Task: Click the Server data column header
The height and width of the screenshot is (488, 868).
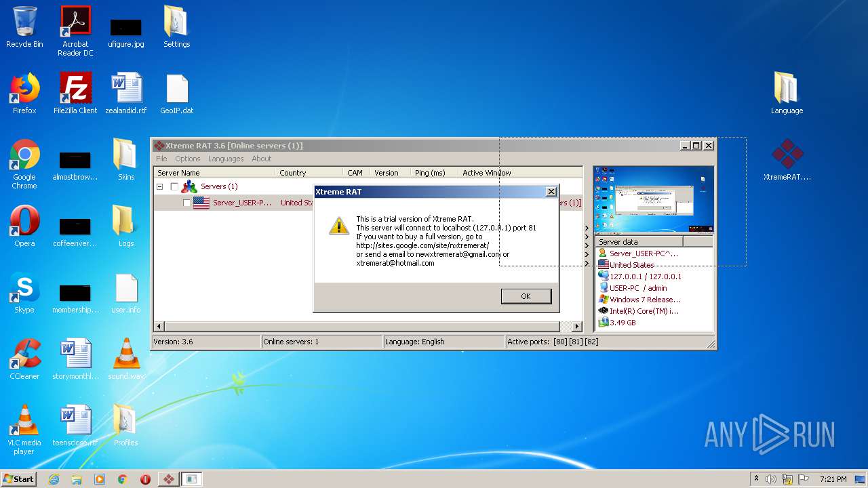Action: coord(639,241)
